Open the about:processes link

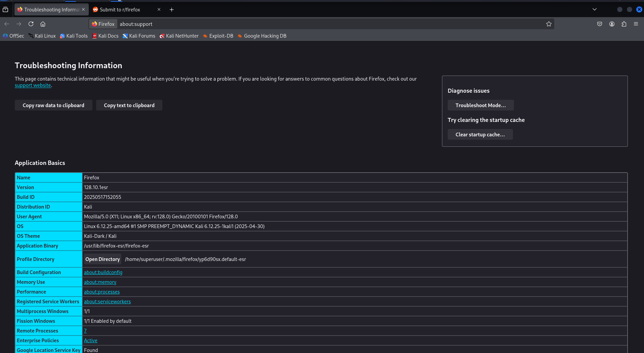(x=102, y=292)
